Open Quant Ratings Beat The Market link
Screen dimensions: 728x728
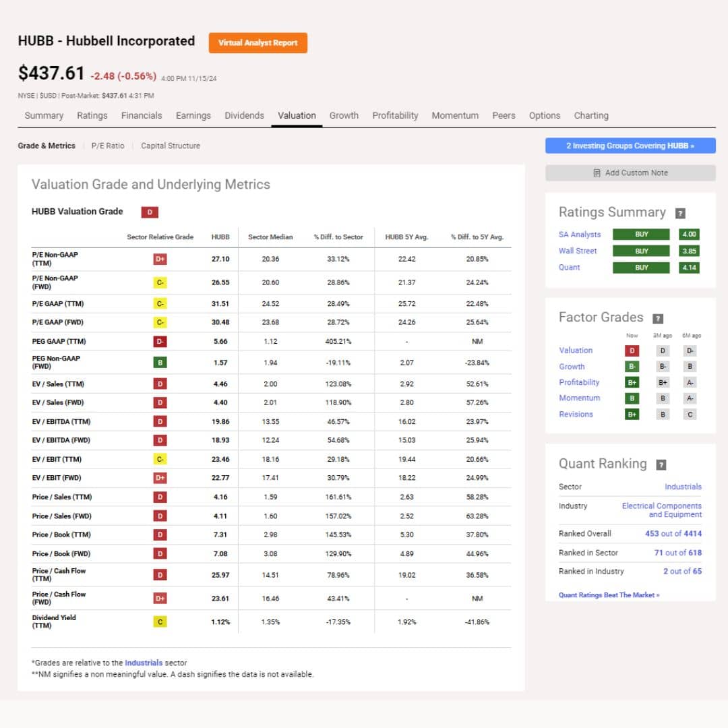tap(609, 595)
